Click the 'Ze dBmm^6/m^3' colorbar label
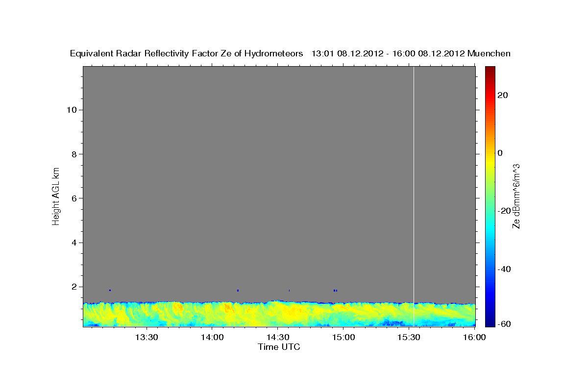The height and width of the screenshot is (392, 588). point(515,196)
